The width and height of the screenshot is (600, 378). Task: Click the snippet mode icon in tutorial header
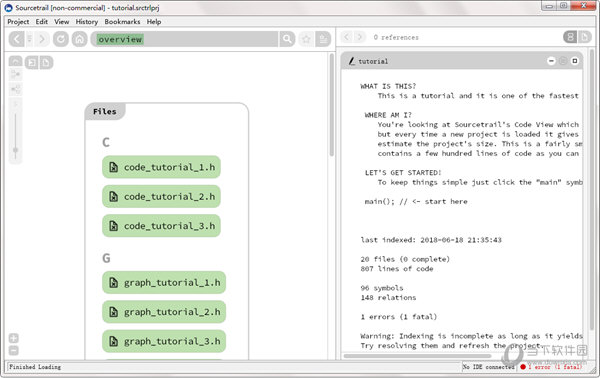click(563, 61)
